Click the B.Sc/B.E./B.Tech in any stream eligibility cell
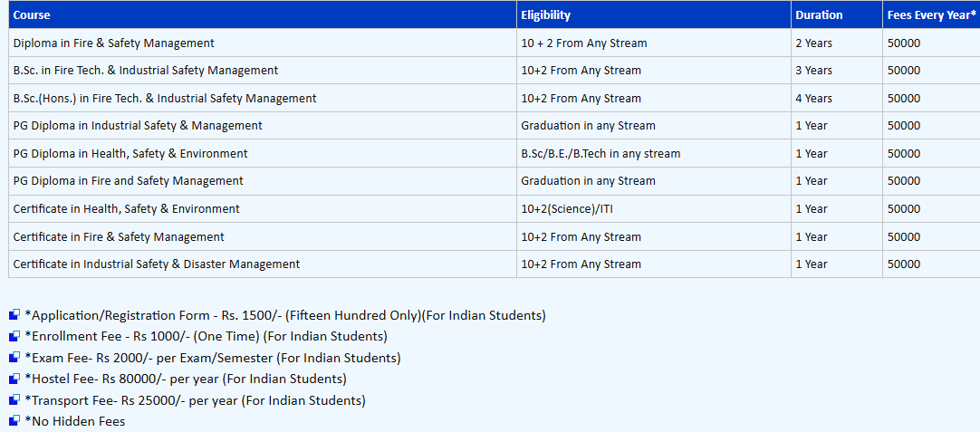Image resolution: width=980 pixels, height=432 pixels. [600, 153]
